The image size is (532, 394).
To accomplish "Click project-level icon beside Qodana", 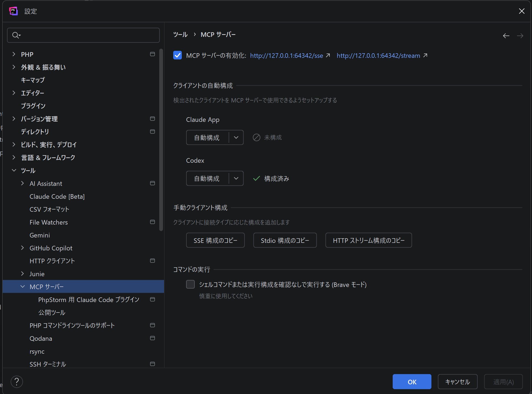I will (x=152, y=338).
